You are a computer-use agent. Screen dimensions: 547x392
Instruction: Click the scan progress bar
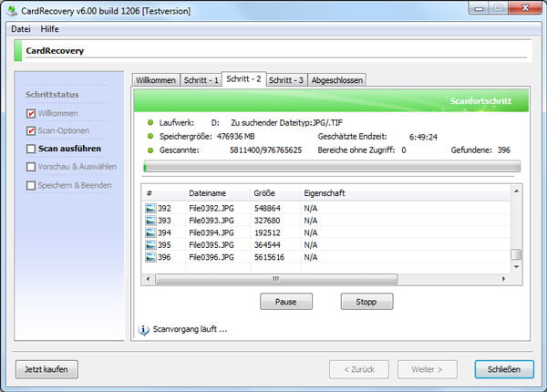[331, 167]
